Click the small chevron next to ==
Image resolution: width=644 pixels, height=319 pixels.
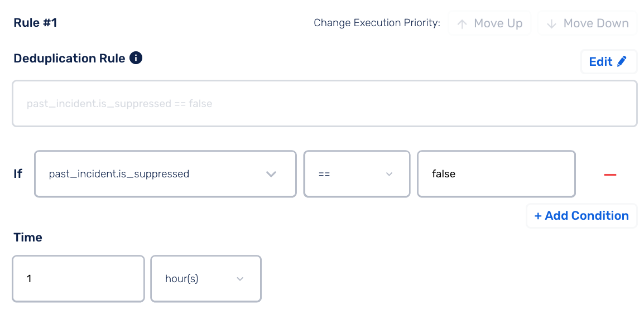(x=390, y=174)
